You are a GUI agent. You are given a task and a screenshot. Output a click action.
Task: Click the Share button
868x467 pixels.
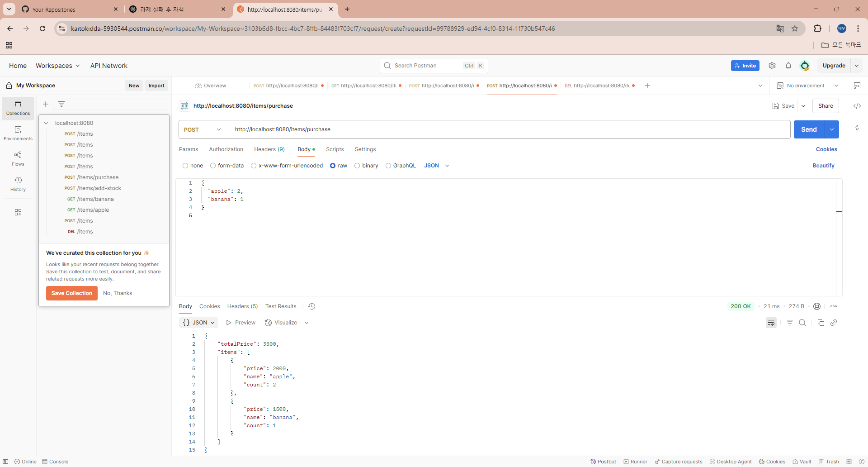click(x=826, y=106)
